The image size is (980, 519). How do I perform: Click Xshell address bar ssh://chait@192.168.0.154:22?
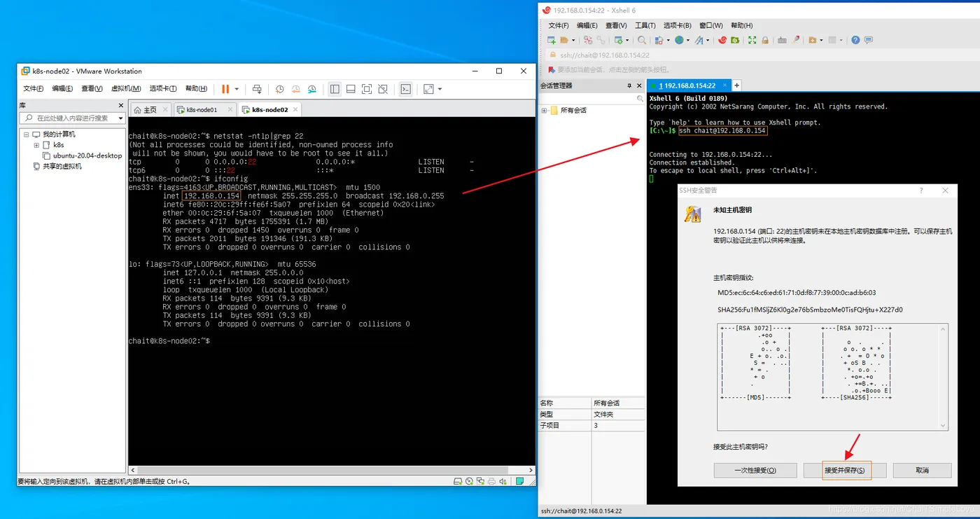pos(605,55)
